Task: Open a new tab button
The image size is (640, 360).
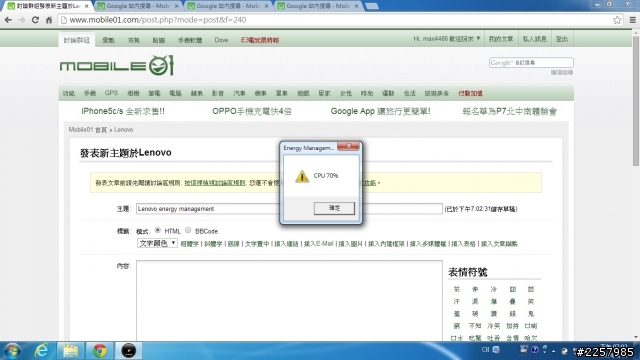Action: click(371, 6)
